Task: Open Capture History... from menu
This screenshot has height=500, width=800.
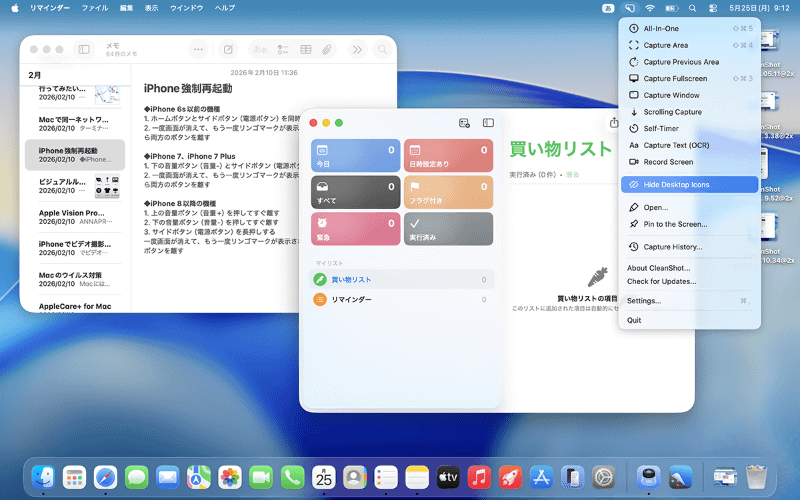Action: 689,247
